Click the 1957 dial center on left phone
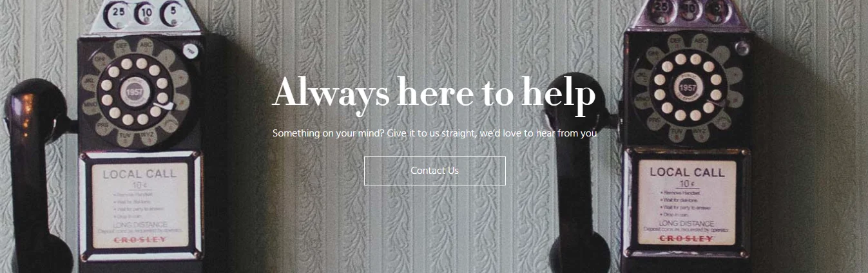The width and height of the screenshot is (868, 273). pos(135,91)
